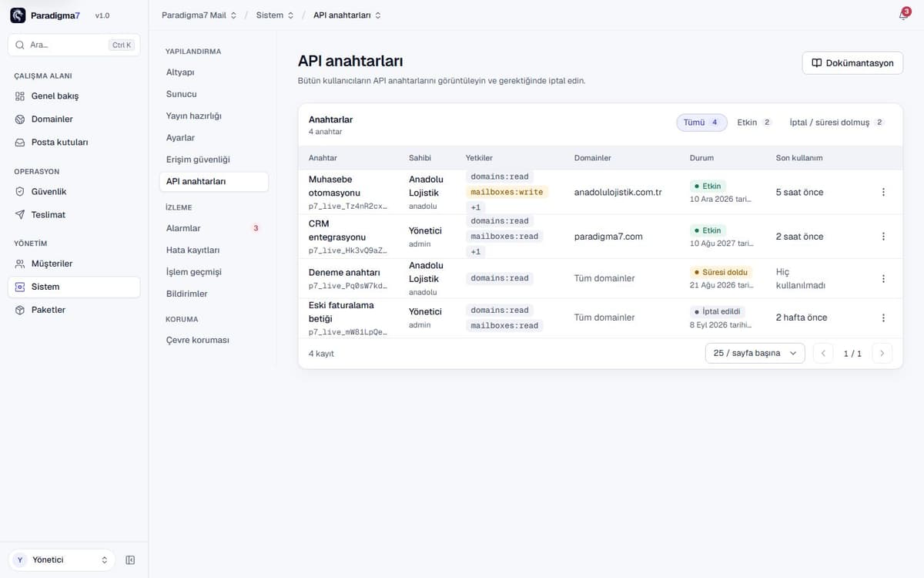Open İşlem geçmişi page
Viewport: 924px width, 578px height.
[x=214, y=272]
